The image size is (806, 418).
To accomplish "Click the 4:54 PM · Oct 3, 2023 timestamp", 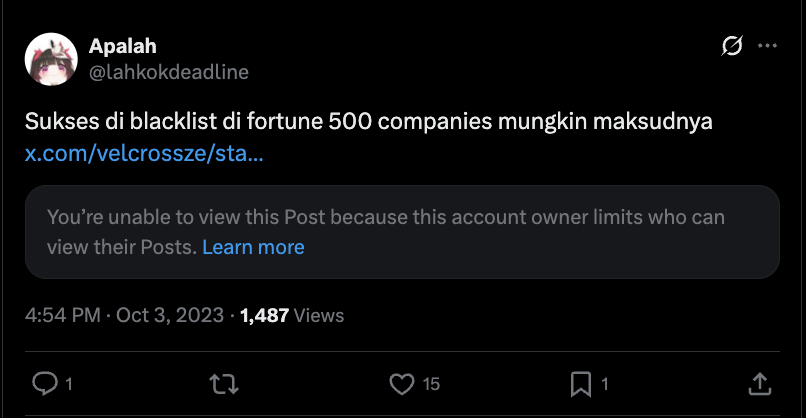I will tap(123, 315).
